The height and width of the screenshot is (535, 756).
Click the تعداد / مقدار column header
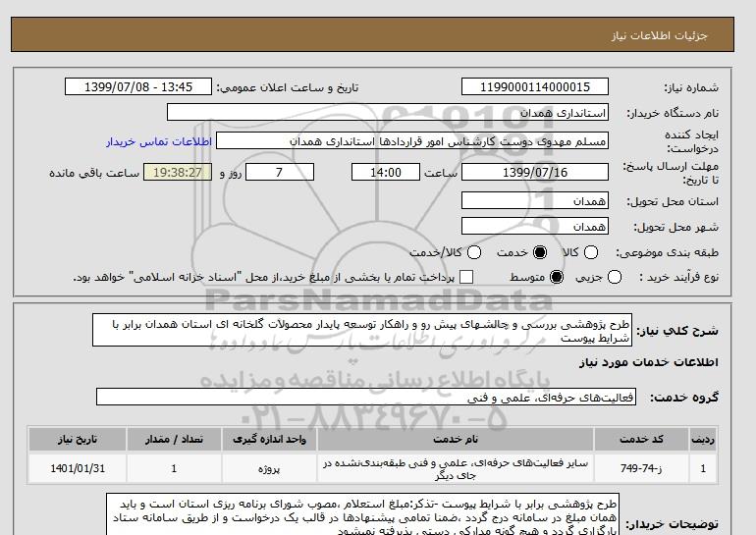[x=174, y=440]
